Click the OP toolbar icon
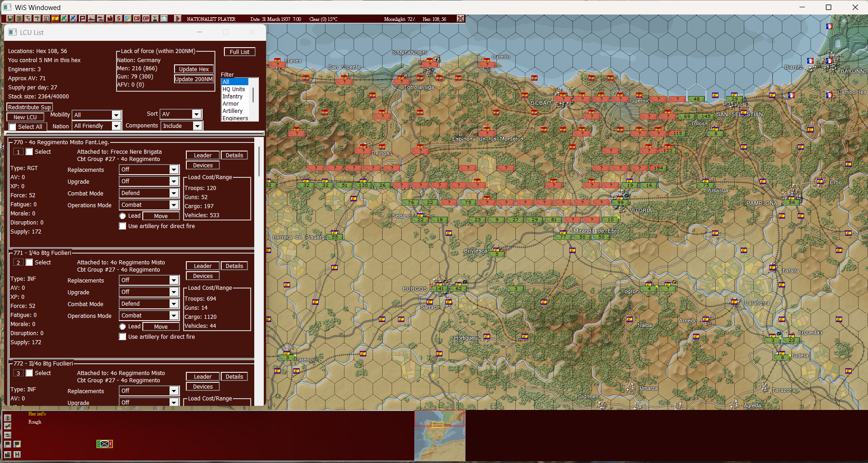This screenshot has height=463, width=868. [145, 19]
